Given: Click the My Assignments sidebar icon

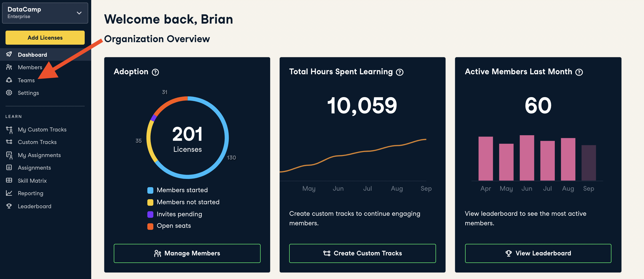Looking at the screenshot, I should [x=9, y=155].
